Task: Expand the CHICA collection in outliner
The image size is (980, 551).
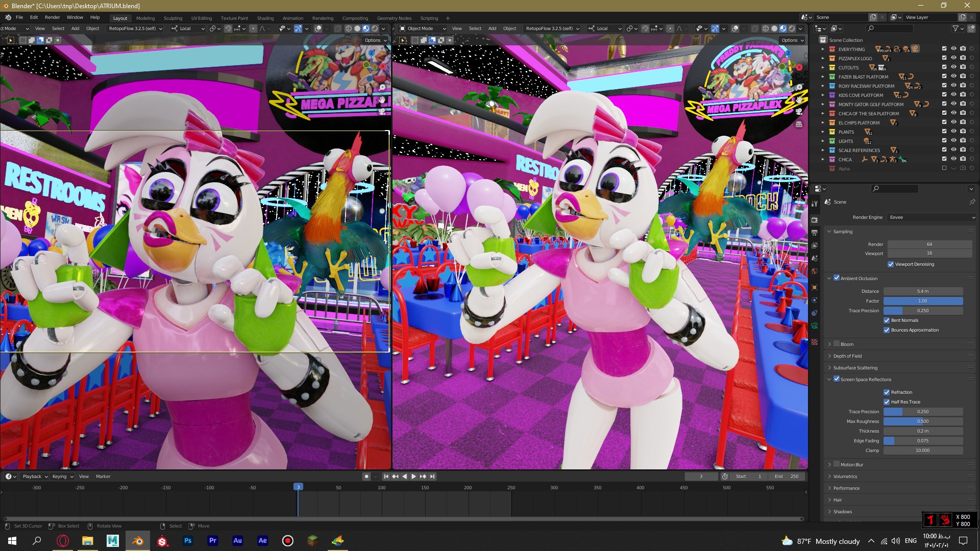Action: tap(823, 160)
